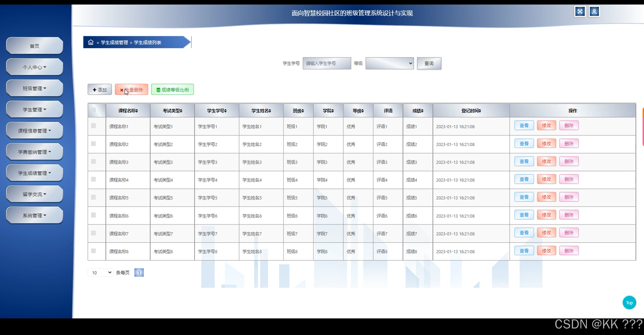Image resolution: width=644 pixels, height=335 pixels.
Task: Check the checkbox for 课程名称1 row
Action: [x=94, y=126]
